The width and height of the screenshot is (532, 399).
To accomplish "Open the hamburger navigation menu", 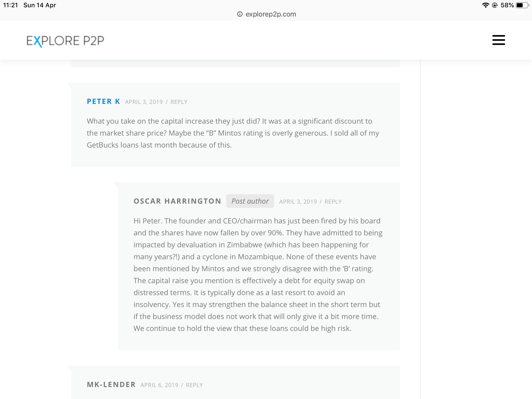I will click(498, 40).
